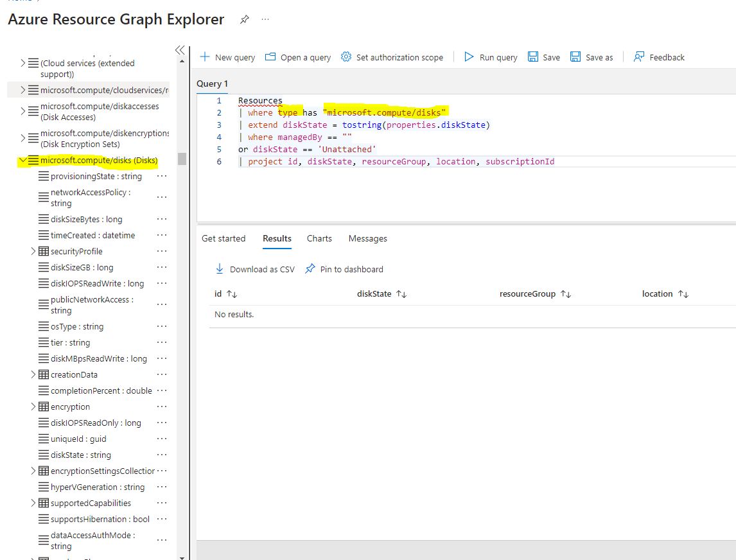Viewport: 736px width, 560px height.
Task: Open options ellipsis for diskState field
Action: 162,455
